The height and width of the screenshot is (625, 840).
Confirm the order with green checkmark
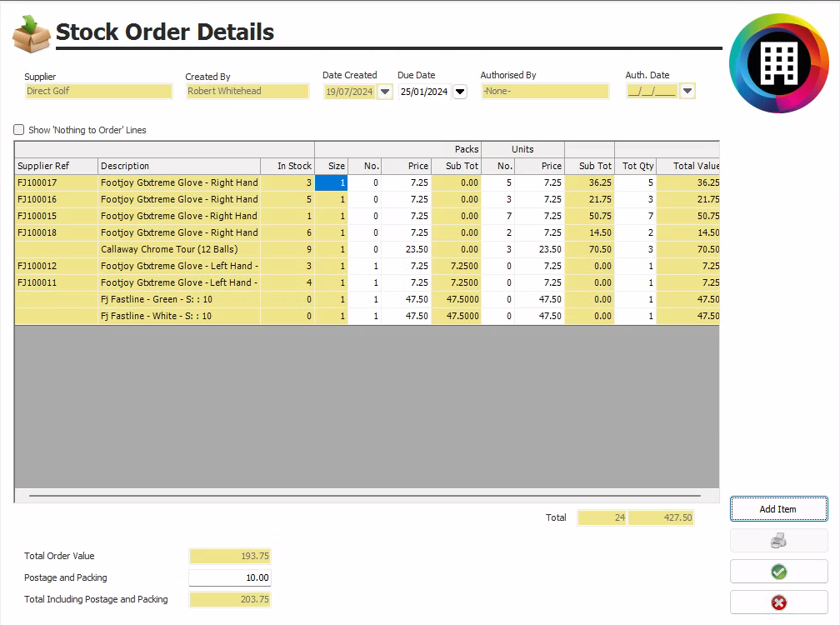click(x=778, y=572)
